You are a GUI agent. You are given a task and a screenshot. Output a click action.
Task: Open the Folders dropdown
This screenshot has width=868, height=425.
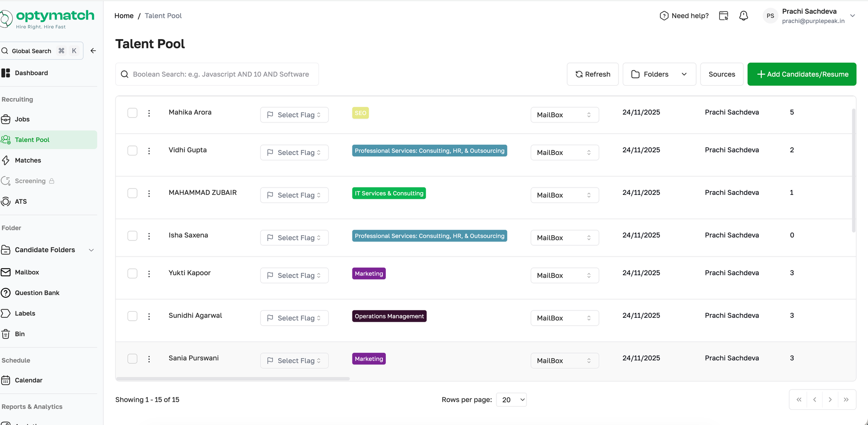click(659, 74)
